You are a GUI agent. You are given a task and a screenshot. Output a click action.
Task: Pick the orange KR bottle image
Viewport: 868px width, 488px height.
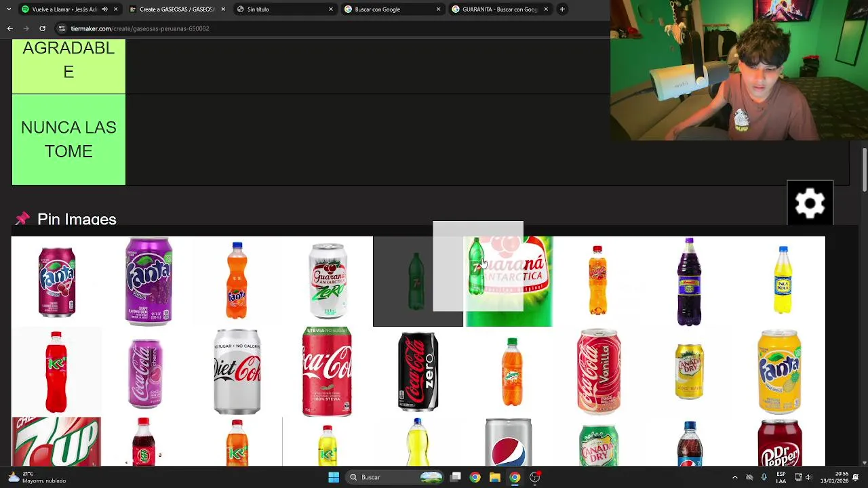[x=237, y=443]
